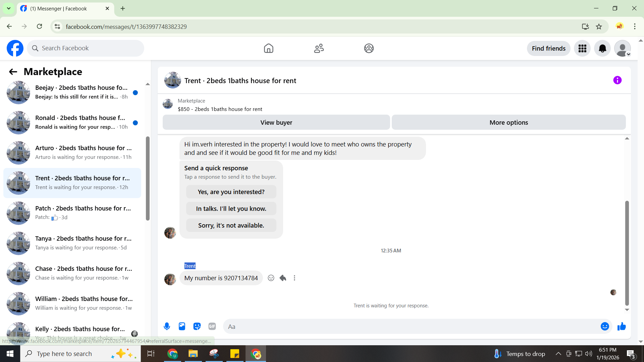644x362 pixels.
Task: Send a thumbs-up like
Action: click(622, 326)
